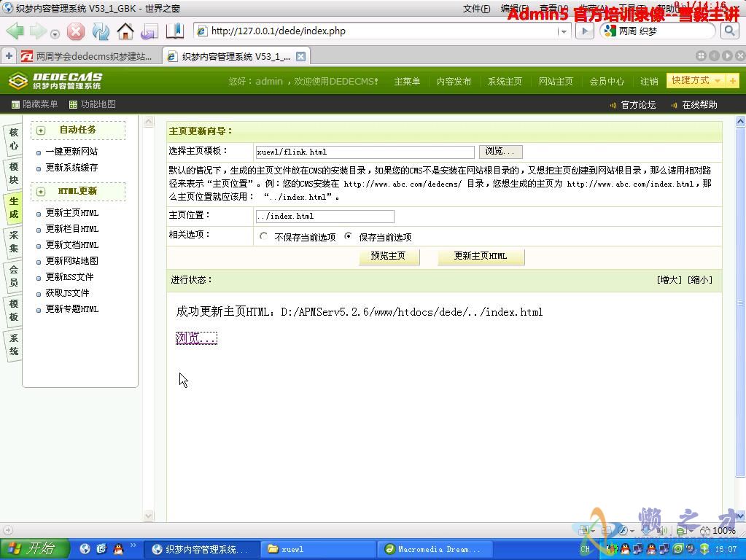Switch to the 内容发布 menu item
Screen dimensions: 746x560
click(454, 81)
